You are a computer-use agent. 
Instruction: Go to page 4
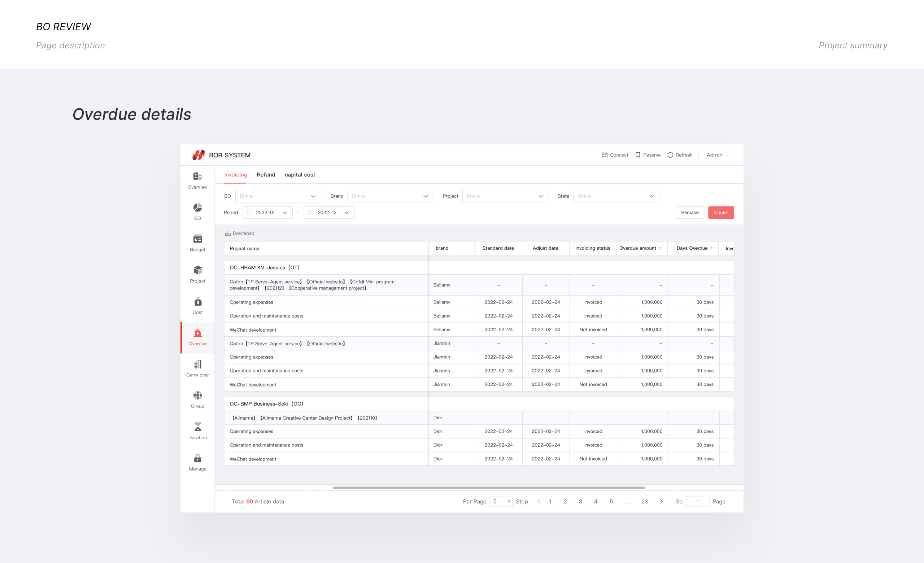click(596, 502)
